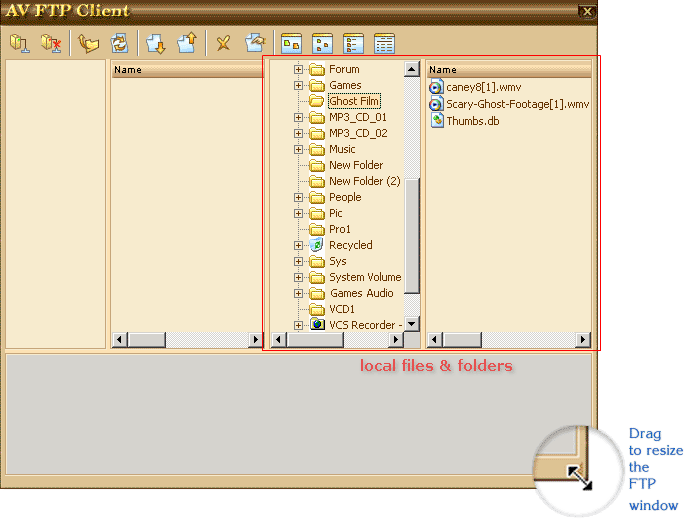Select the Forum folder in tree
The width and height of the screenshot is (700, 520).
344,69
